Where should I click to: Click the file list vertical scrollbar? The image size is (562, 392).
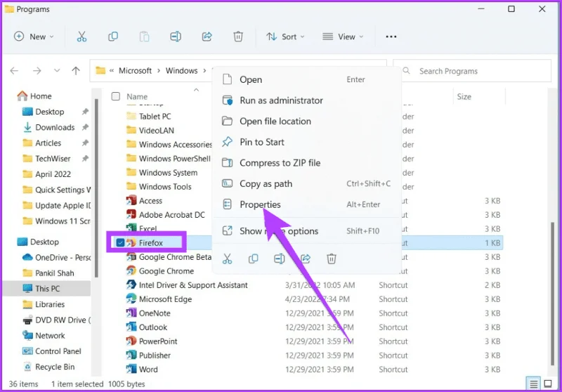(552, 294)
